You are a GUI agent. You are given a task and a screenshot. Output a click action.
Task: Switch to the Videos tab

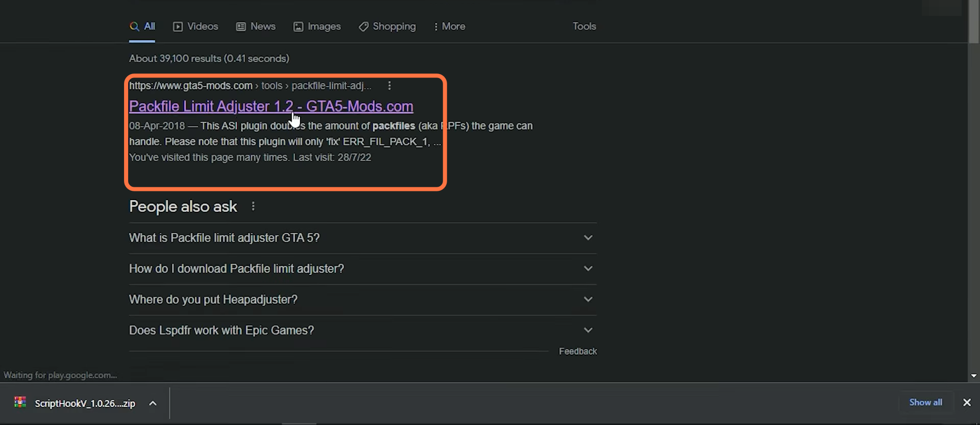click(x=195, y=27)
